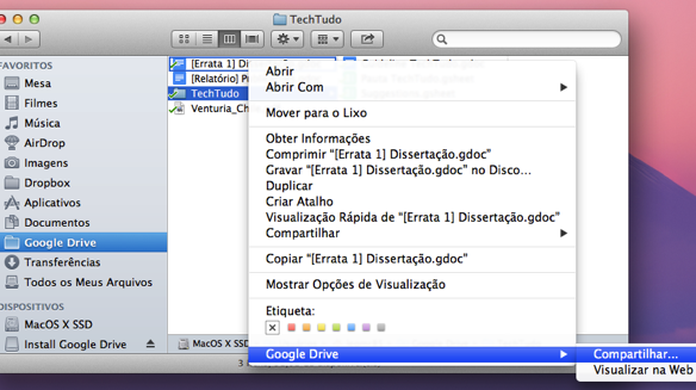
Task: Clear the label with the X box
Action: point(273,327)
